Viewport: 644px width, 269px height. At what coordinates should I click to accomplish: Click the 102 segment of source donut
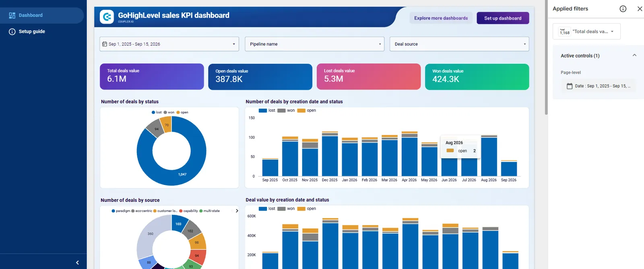pos(191,230)
